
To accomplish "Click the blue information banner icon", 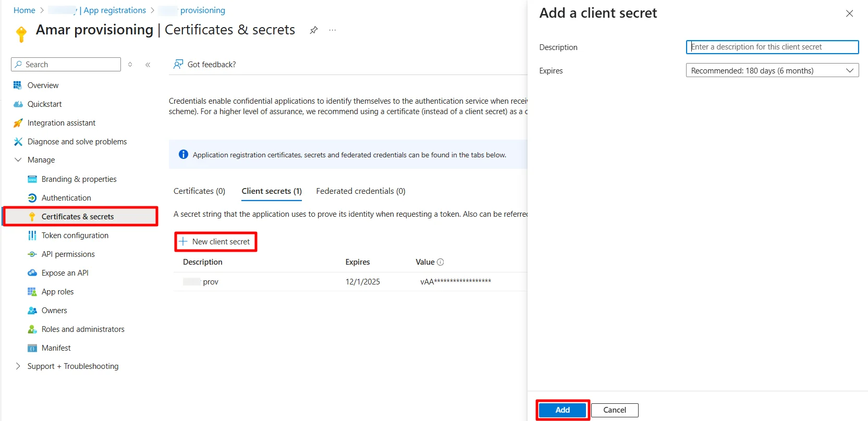I will coord(184,154).
